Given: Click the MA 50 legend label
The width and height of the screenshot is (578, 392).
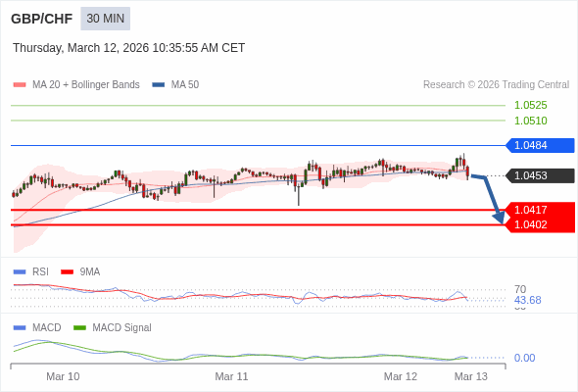Looking at the screenshot, I should [x=185, y=85].
